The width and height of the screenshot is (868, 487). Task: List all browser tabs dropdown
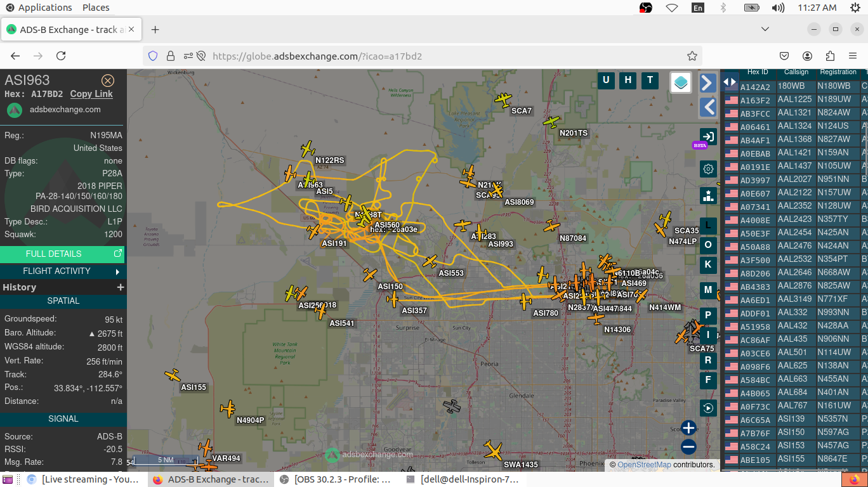tap(765, 29)
